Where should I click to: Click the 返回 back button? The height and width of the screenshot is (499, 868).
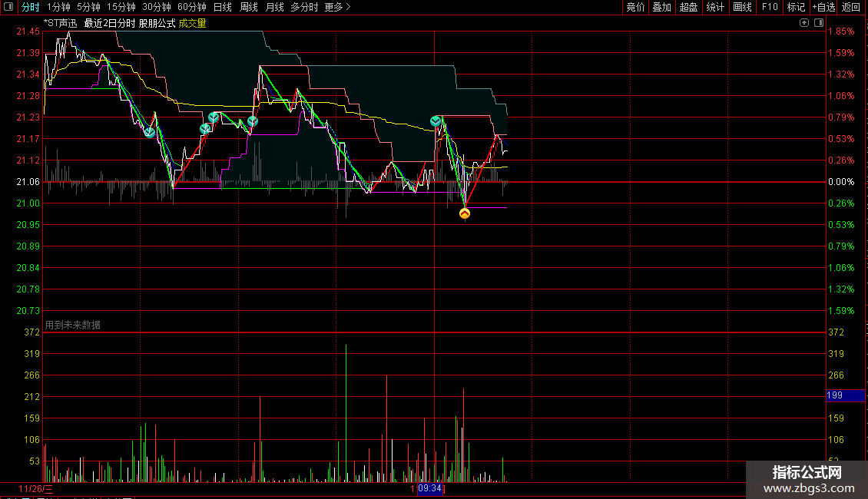[851, 7]
